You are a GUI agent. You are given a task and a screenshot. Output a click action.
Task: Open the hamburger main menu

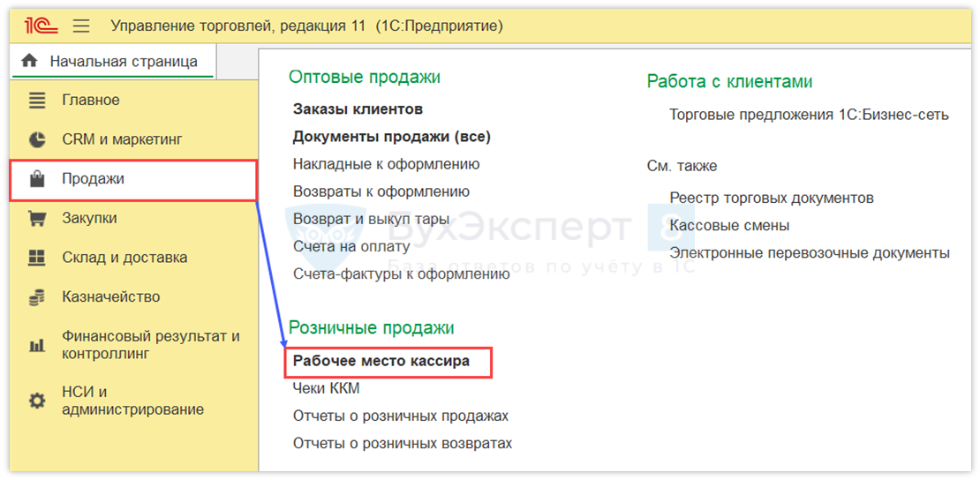point(81,26)
